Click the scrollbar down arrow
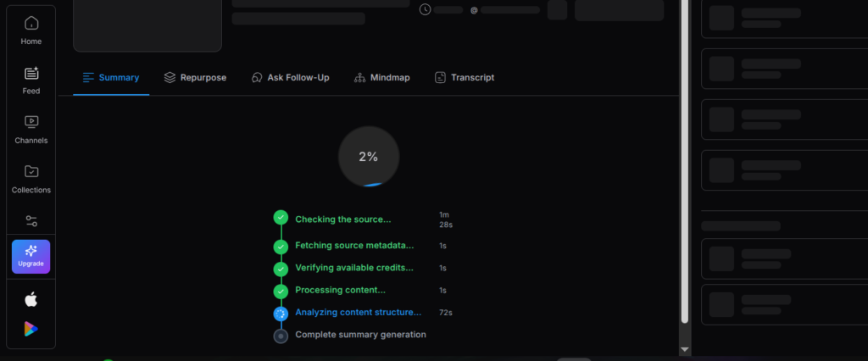Viewport: 868px width, 361px height. point(685,349)
